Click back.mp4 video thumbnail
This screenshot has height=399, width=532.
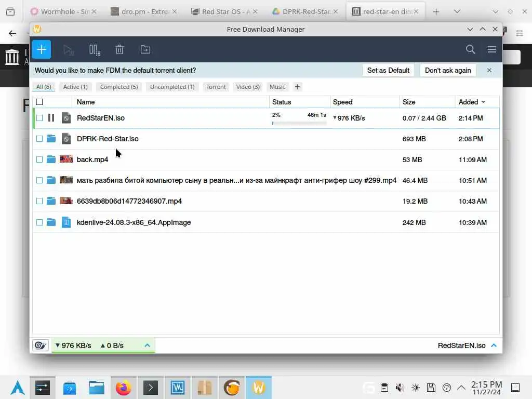[x=66, y=159]
